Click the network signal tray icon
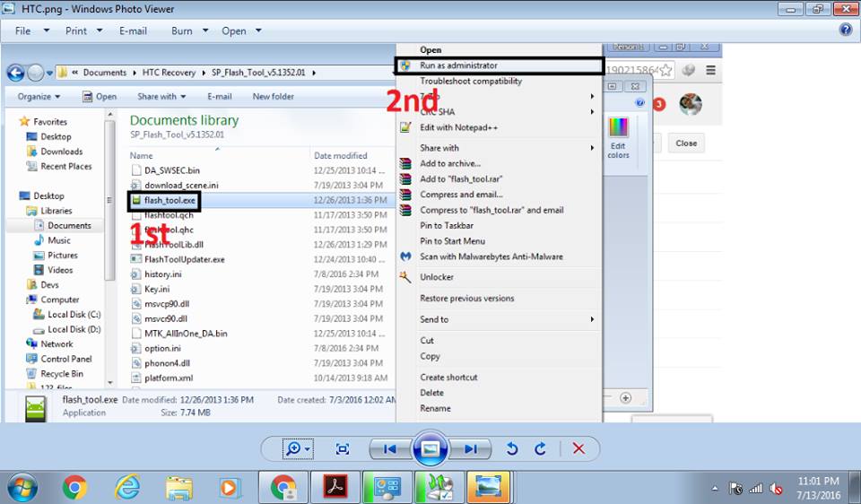This screenshot has height=504, width=861. 755,488
